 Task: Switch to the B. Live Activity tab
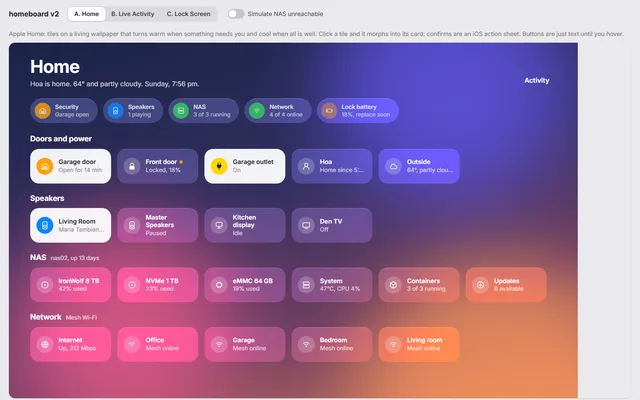point(133,14)
